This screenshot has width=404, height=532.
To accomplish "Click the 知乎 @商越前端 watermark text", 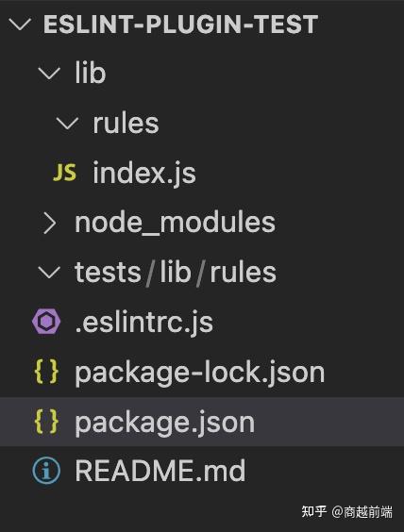I will click(x=347, y=511).
